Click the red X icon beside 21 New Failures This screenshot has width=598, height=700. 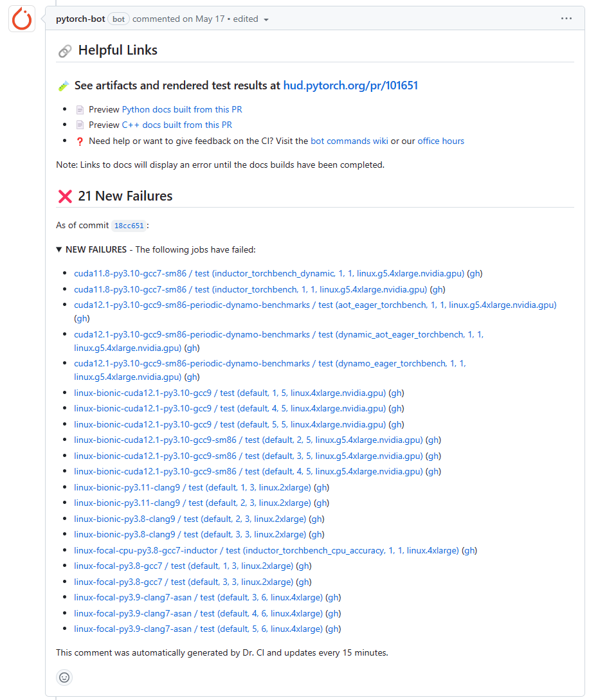pyautogui.click(x=65, y=196)
